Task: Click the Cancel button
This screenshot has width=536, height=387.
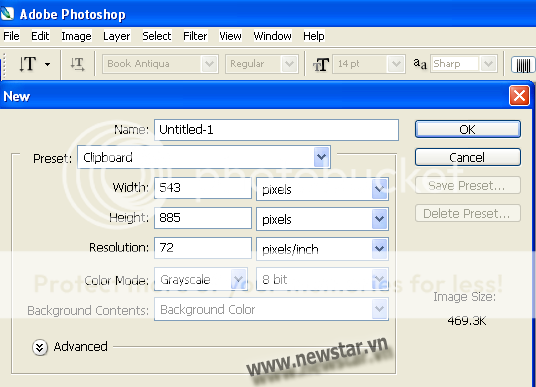Action: (468, 158)
